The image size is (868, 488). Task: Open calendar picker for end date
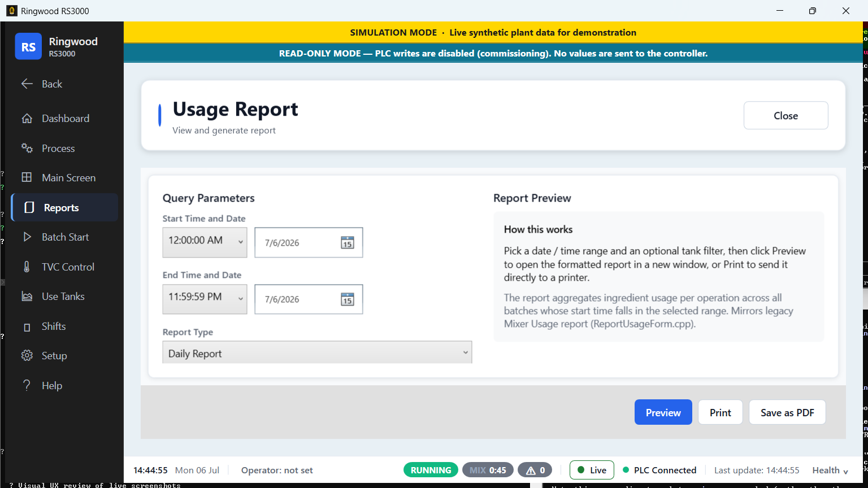(x=347, y=299)
